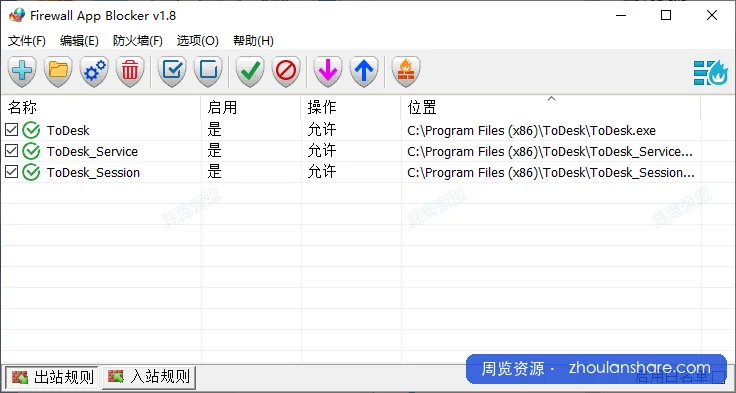The width and height of the screenshot is (736, 393).
Task: Select the ToDesk name text
Action: point(68,131)
